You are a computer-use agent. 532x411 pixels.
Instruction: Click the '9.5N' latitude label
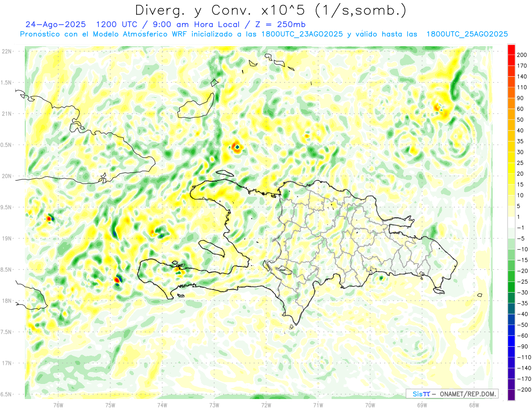7,207
